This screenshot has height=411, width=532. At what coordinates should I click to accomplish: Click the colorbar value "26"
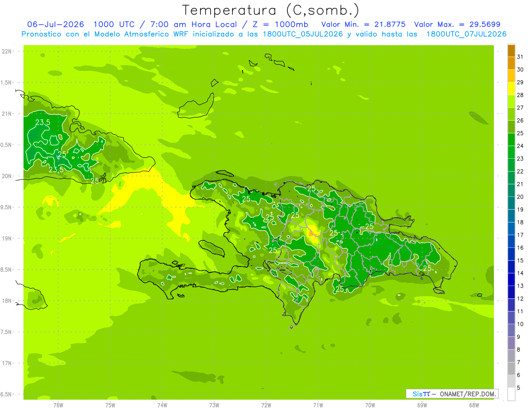[x=520, y=120]
